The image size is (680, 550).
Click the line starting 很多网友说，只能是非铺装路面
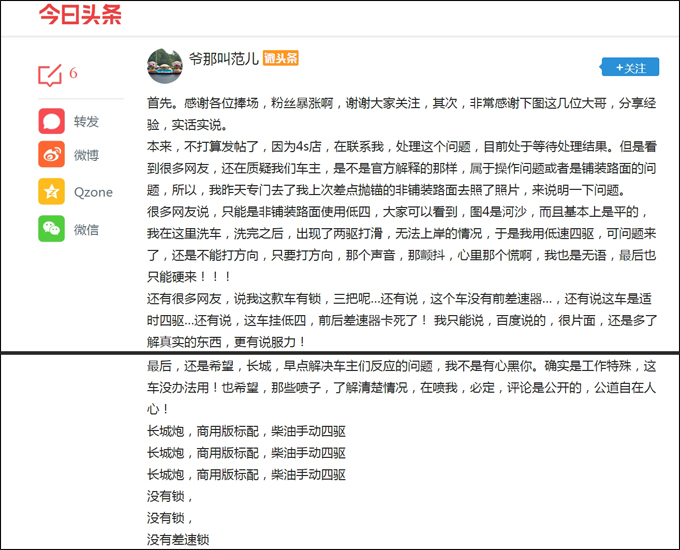pyautogui.click(x=397, y=212)
